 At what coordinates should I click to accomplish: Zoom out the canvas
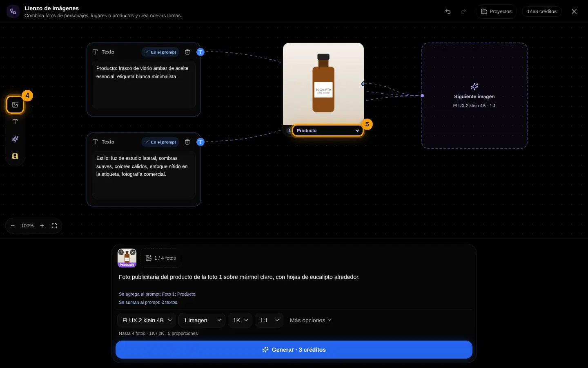(x=13, y=226)
